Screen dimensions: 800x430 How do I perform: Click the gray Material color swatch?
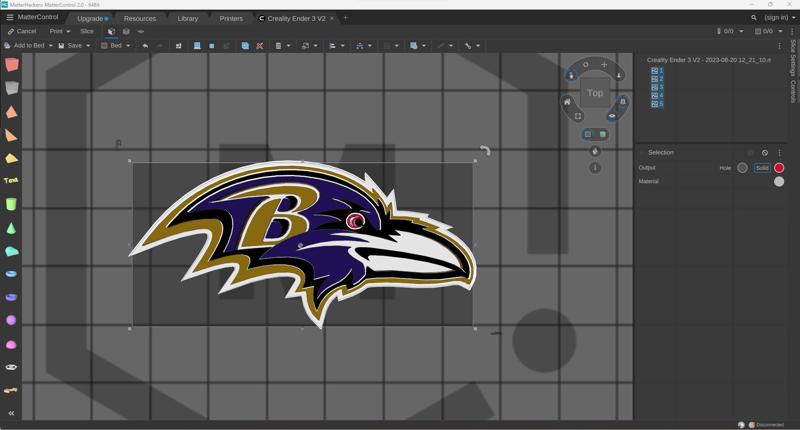pyautogui.click(x=779, y=182)
